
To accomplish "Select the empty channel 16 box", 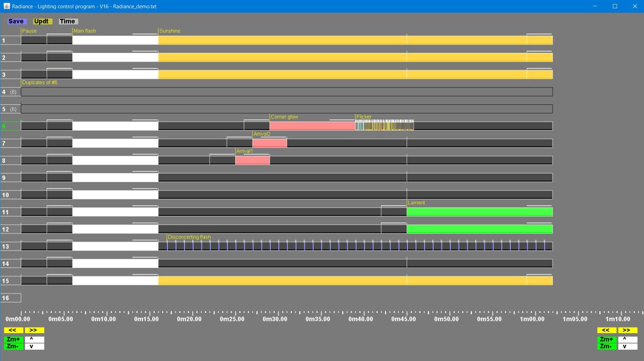I will [10, 298].
